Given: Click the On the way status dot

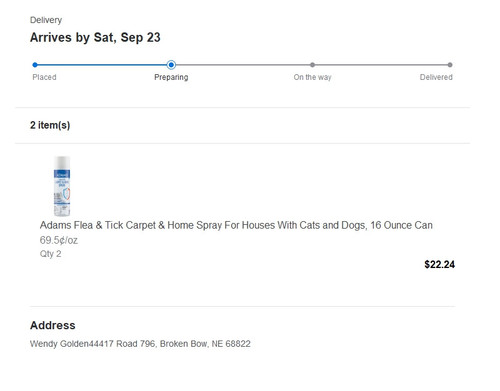Looking at the screenshot, I should pos(312,65).
